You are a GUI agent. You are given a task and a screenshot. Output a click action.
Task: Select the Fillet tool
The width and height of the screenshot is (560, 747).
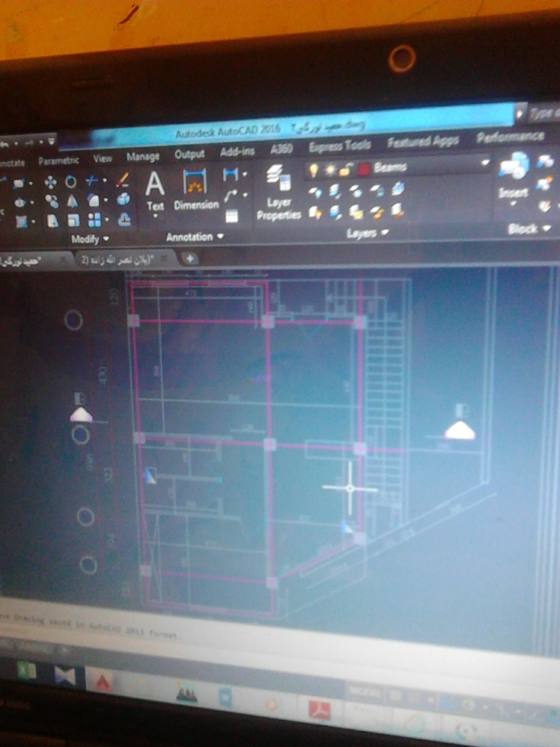pos(93,200)
